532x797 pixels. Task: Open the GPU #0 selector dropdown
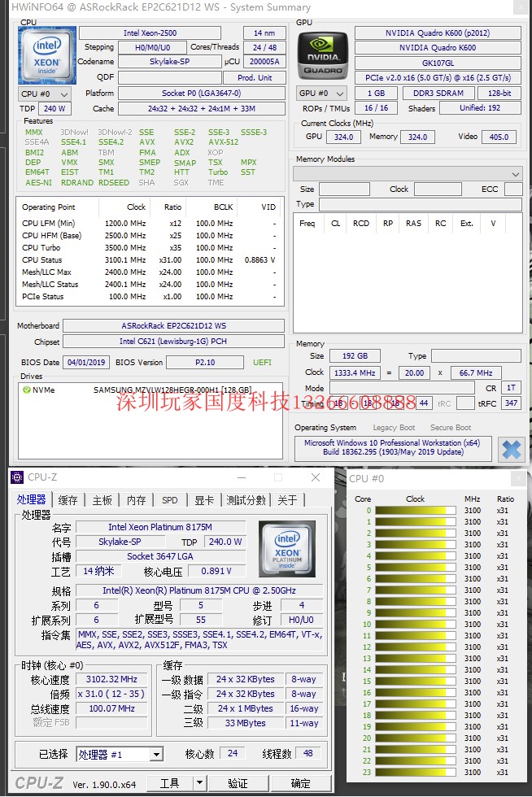click(x=322, y=94)
